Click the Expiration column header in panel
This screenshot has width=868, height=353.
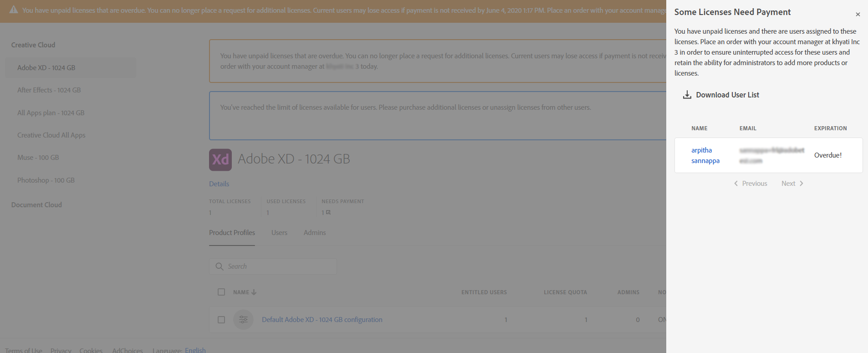tap(831, 128)
